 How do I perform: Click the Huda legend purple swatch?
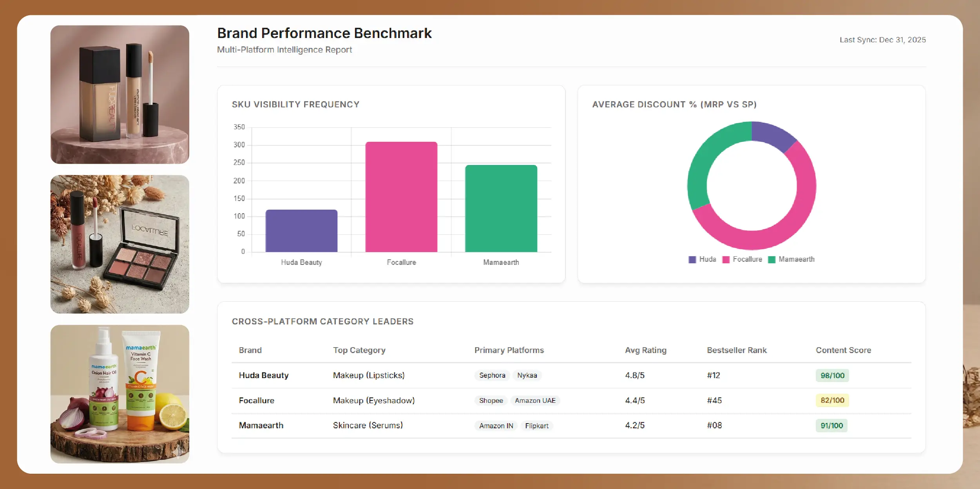(692, 259)
